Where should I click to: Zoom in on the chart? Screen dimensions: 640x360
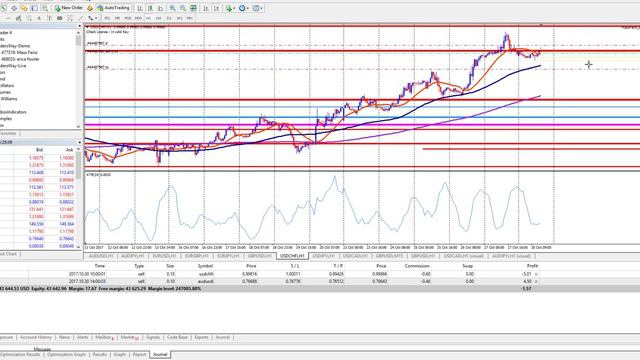click(172, 8)
